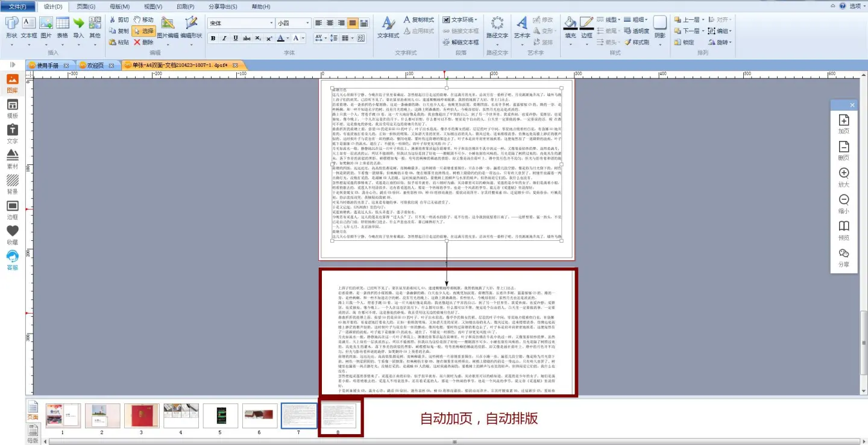
Task: Open the 艺术字 art text tool
Action: 521,27
